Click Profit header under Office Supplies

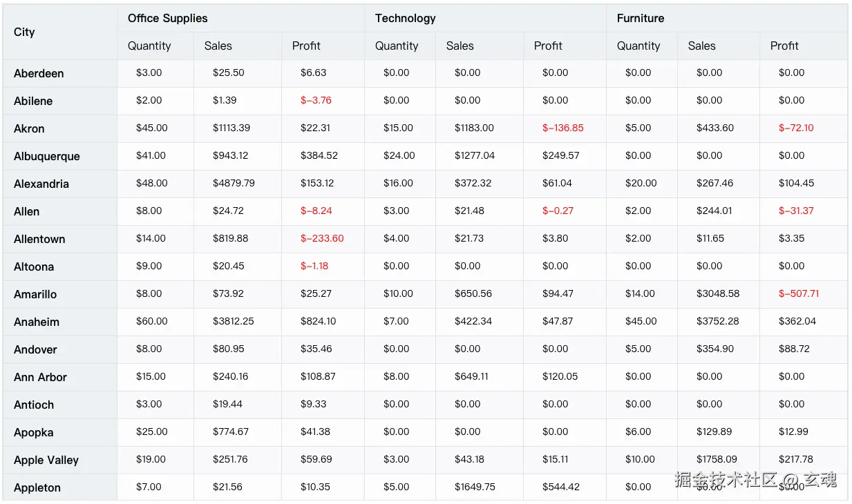[306, 46]
